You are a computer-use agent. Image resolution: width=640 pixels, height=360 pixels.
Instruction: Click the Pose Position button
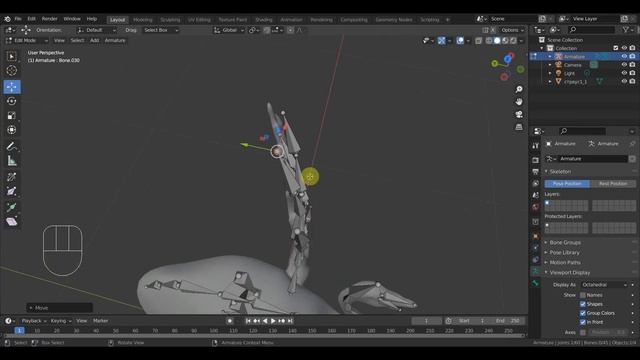[567, 184]
